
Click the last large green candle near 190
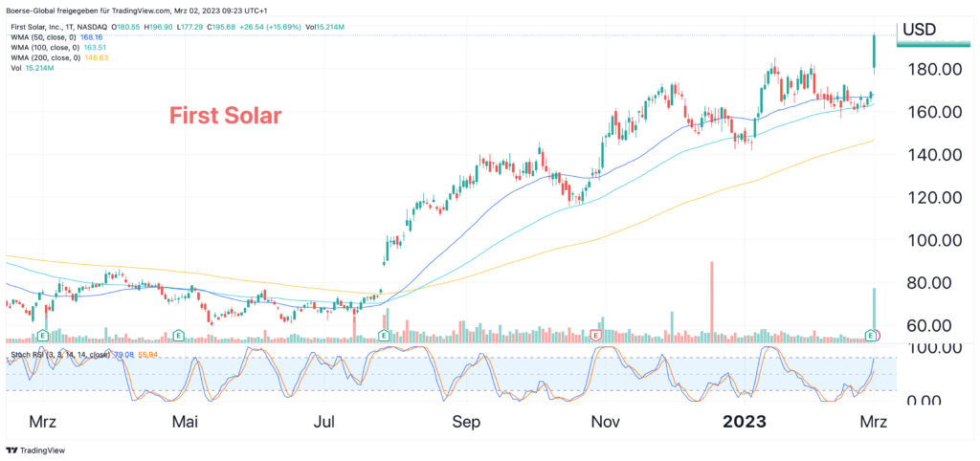[874, 52]
